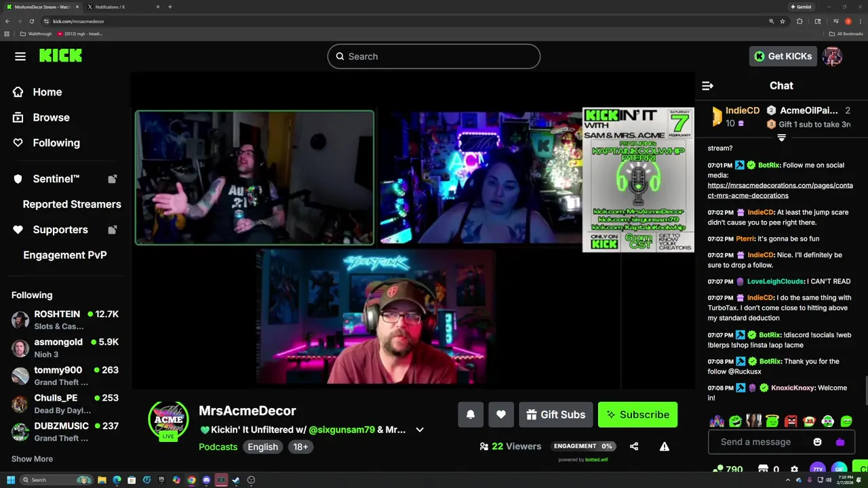
Task: Click LoveLeighClouds username in chat
Action: pos(775,281)
